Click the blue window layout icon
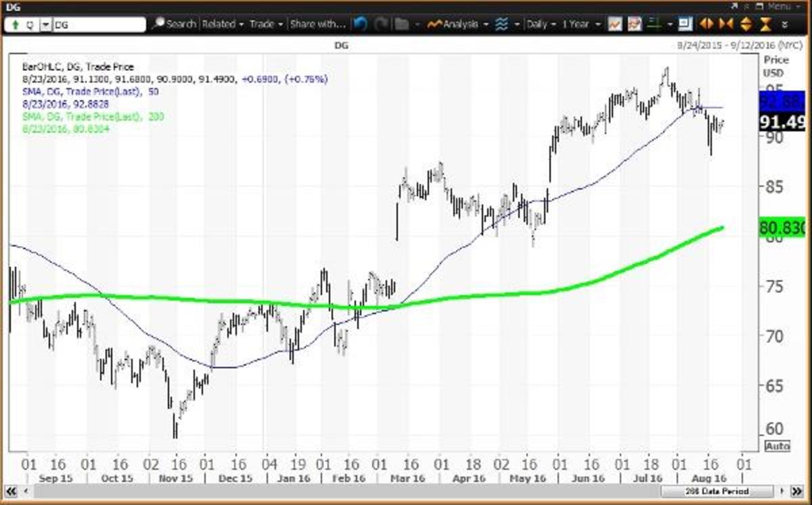The image size is (812, 505). coord(685,24)
